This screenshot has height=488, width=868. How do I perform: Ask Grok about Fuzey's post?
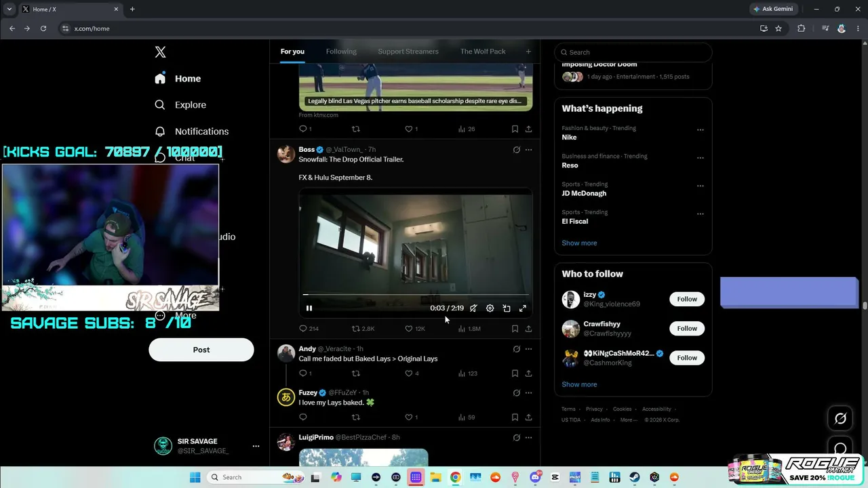(516, 392)
